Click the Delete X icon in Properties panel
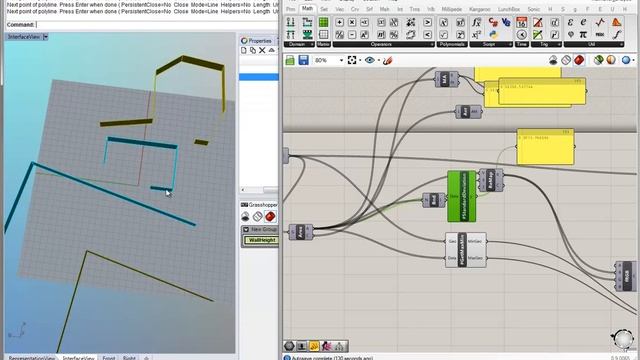The height and width of the screenshot is (360, 640). (262, 51)
